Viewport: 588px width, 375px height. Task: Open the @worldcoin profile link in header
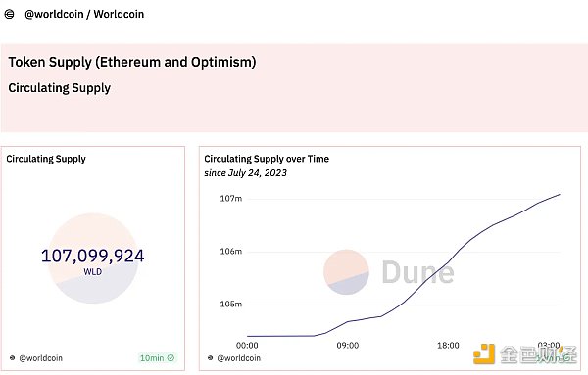click(54, 15)
